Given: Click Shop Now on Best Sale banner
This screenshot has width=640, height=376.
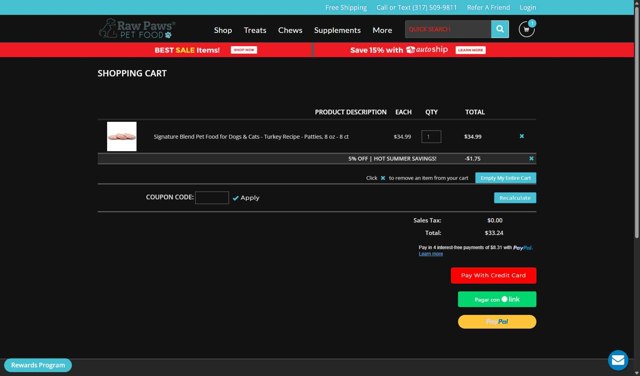Looking at the screenshot, I should 244,50.
